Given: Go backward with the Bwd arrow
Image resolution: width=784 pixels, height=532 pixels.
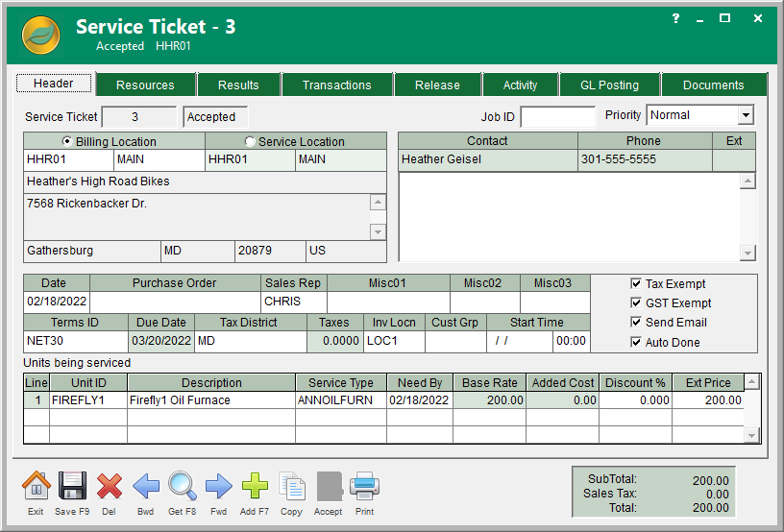Looking at the screenshot, I should tap(146, 486).
